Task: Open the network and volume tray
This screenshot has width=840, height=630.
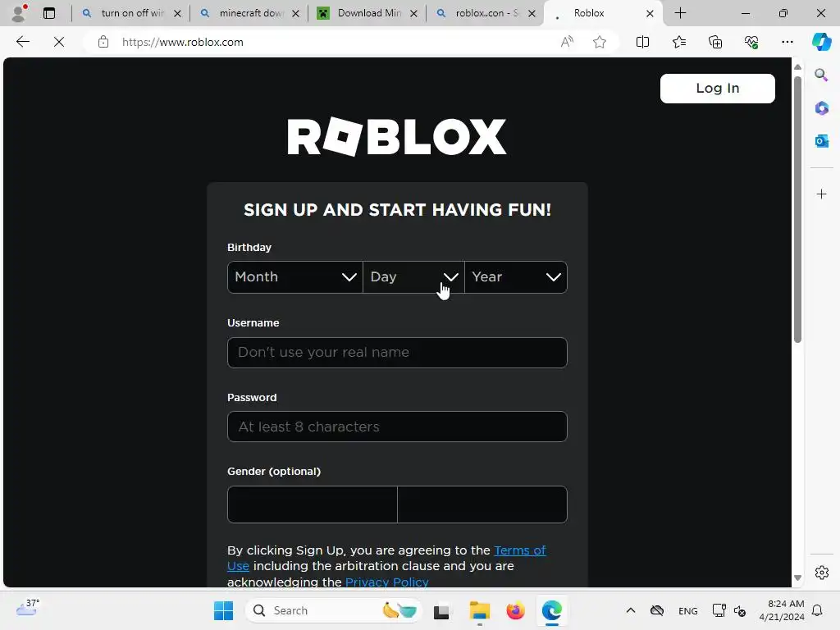Action: pyautogui.click(x=729, y=610)
